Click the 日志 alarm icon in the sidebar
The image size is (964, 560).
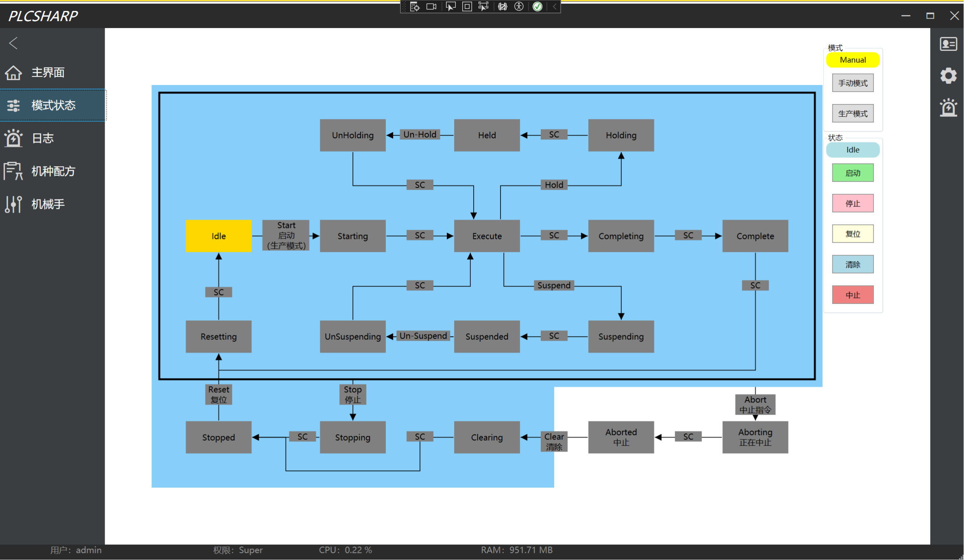(x=13, y=138)
